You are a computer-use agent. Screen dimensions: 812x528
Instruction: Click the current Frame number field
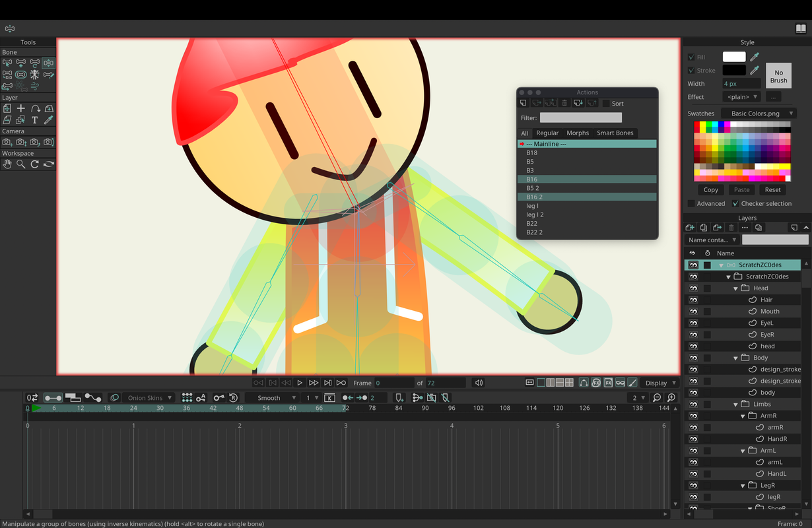[x=393, y=383]
